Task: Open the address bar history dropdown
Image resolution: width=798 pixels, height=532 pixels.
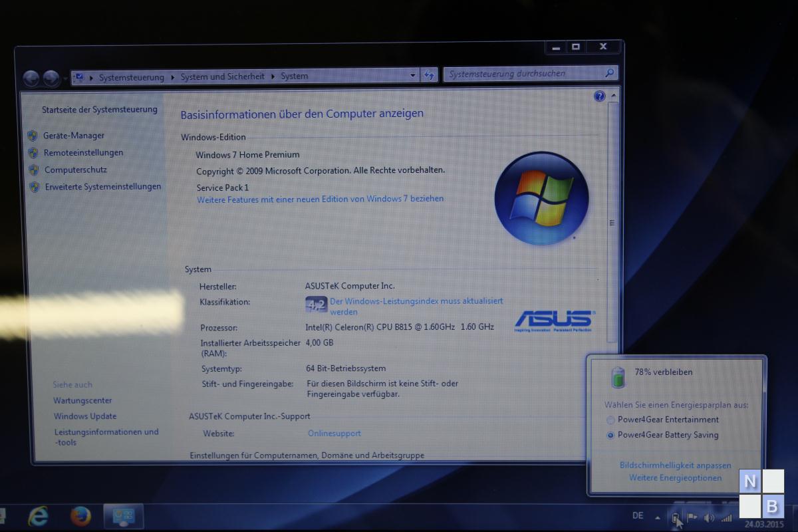Action: (413, 76)
